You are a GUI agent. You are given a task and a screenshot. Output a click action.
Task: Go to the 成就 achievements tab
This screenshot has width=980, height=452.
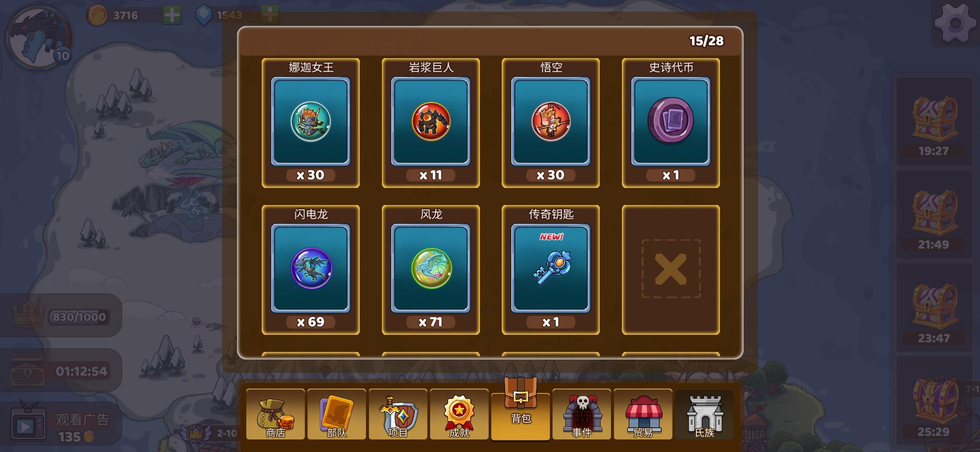[459, 414]
